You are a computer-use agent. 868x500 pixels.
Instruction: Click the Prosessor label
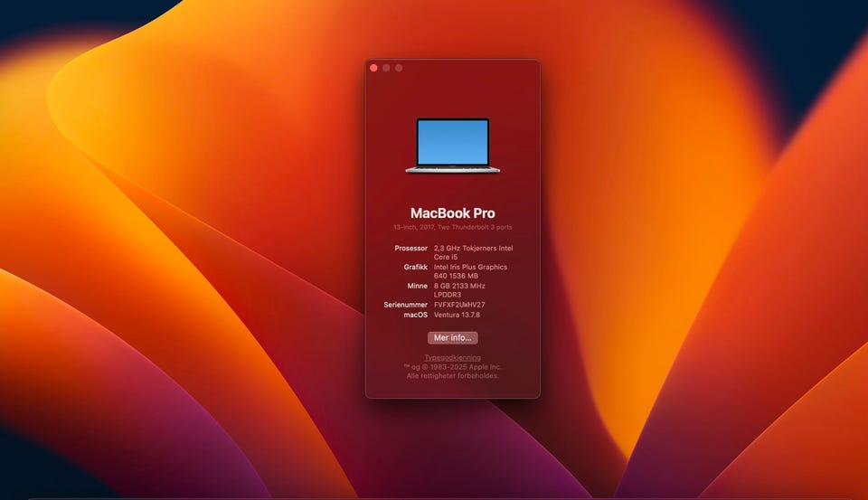point(410,248)
